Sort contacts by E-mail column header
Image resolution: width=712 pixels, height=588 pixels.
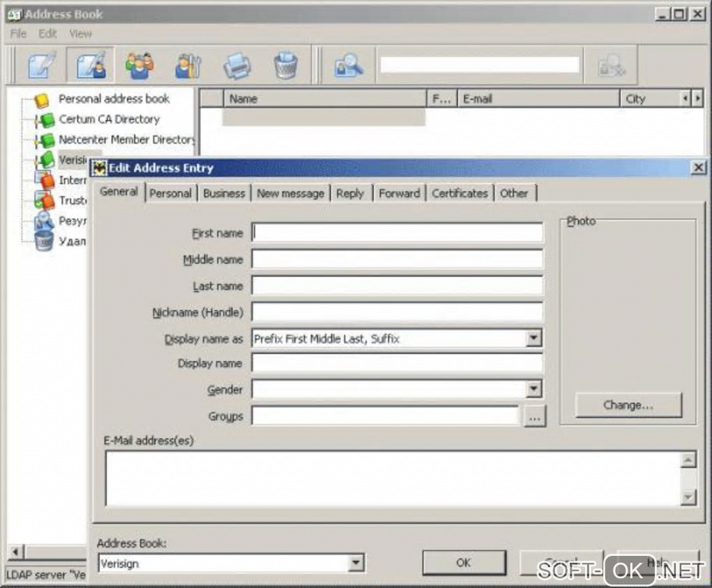tap(539, 98)
